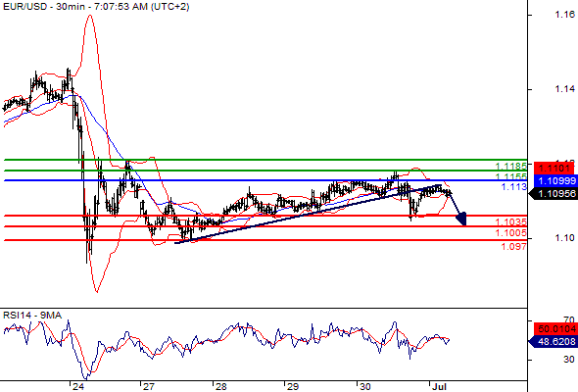Select the 28 date marker on time axis
This screenshot has width=578, height=392.
tap(220, 386)
